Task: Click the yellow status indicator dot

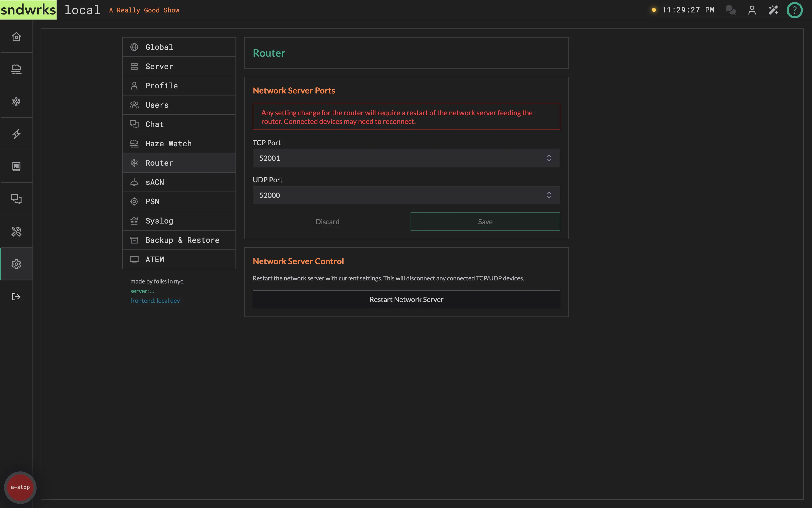Action: (654, 10)
